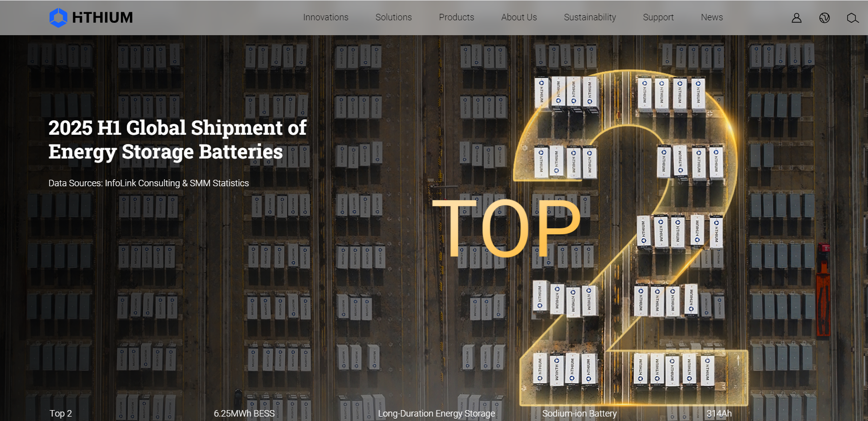Click the golden TOP 2 graphic
The height and width of the screenshot is (421, 868).
[x=590, y=238]
